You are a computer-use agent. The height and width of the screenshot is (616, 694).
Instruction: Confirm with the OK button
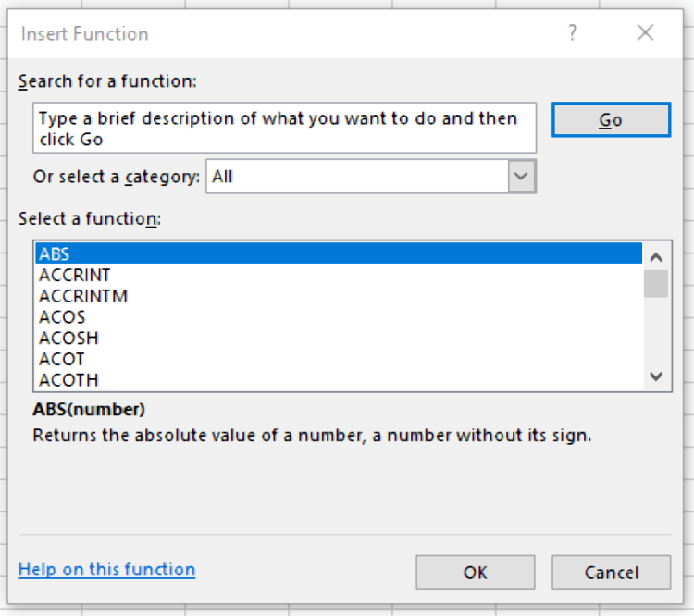click(475, 573)
